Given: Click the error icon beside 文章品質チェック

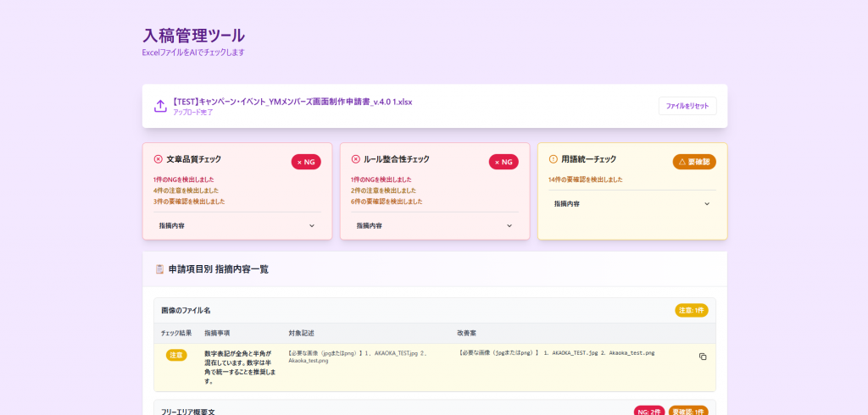Looking at the screenshot, I should [x=158, y=159].
